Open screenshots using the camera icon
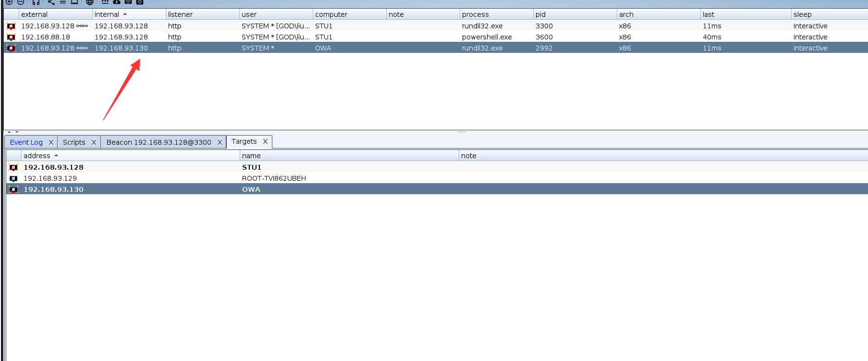 coord(140,2)
